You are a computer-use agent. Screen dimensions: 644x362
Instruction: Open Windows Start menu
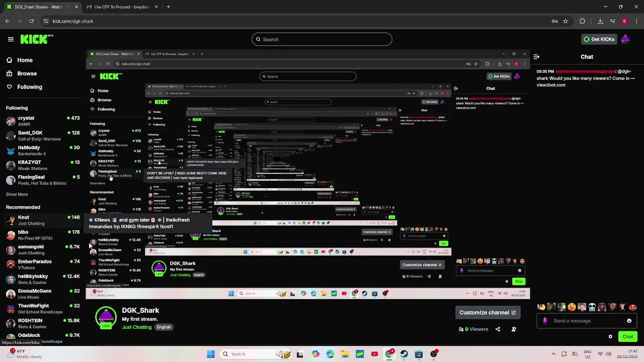(x=211, y=354)
